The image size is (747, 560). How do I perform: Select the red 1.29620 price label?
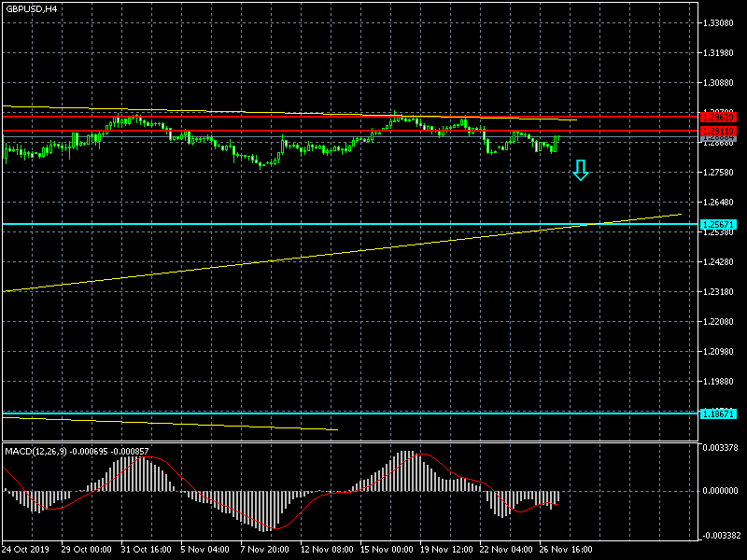point(718,117)
